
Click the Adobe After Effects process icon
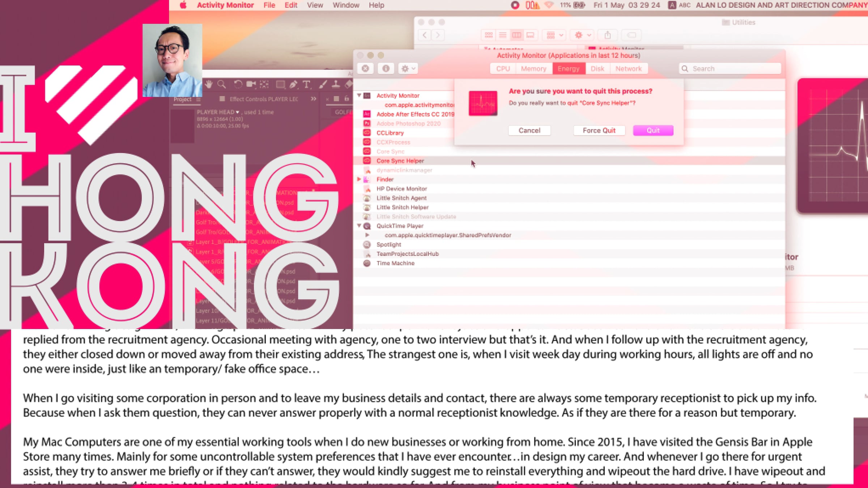point(367,114)
